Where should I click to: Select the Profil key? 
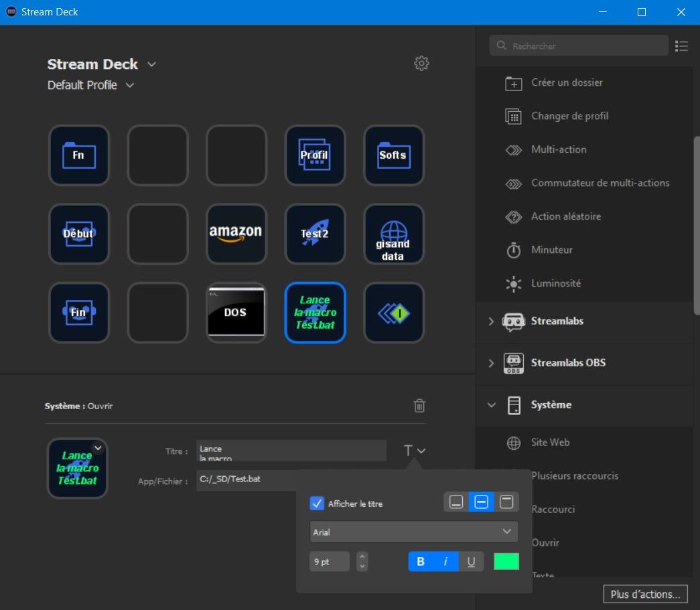click(x=316, y=155)
